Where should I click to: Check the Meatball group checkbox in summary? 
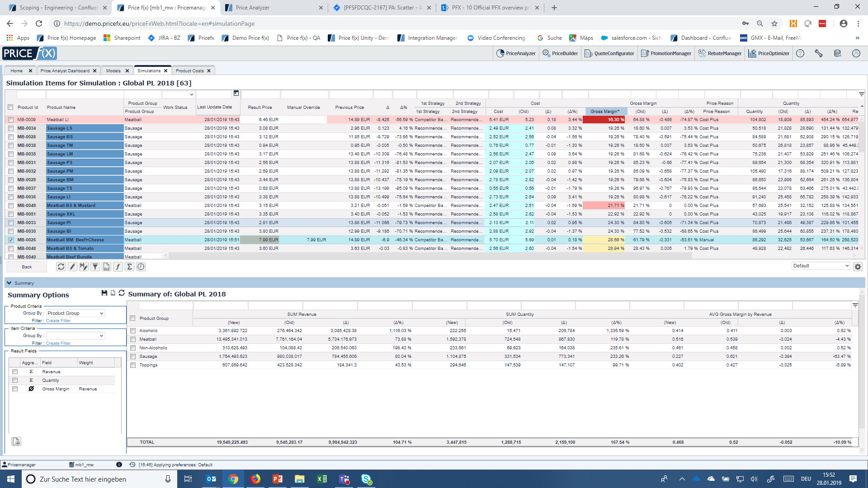[133, 339]
